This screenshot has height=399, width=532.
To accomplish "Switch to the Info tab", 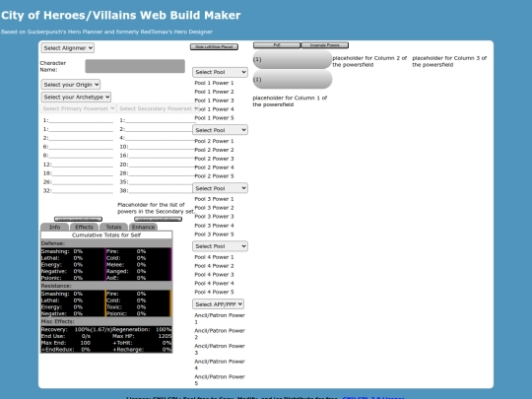I will (54, 227).
